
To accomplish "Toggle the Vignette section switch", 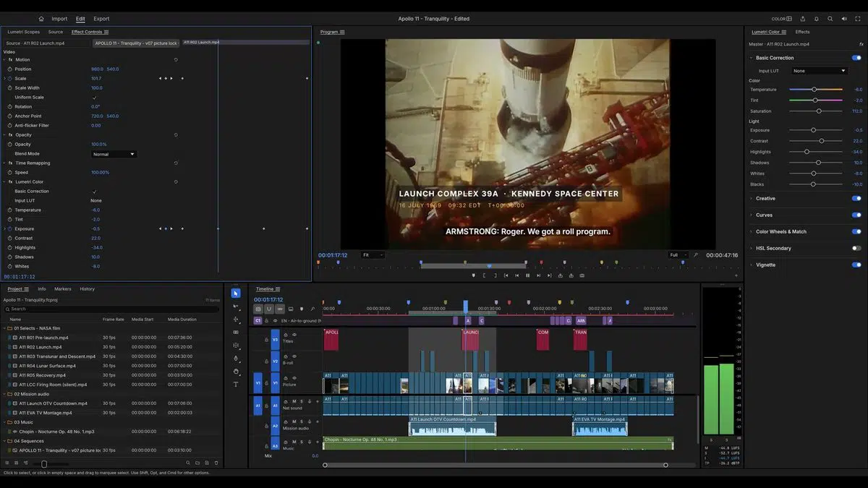I will pyautogui.click(x=856, y=265).
